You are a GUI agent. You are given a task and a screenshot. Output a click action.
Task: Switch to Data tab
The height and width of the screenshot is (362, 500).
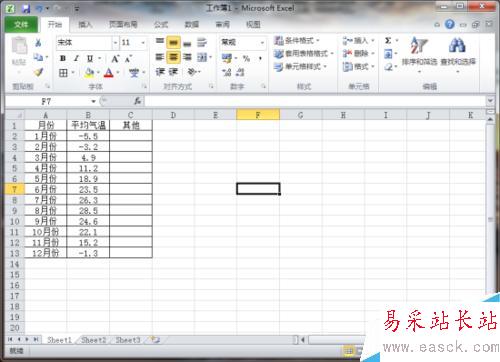192,24
